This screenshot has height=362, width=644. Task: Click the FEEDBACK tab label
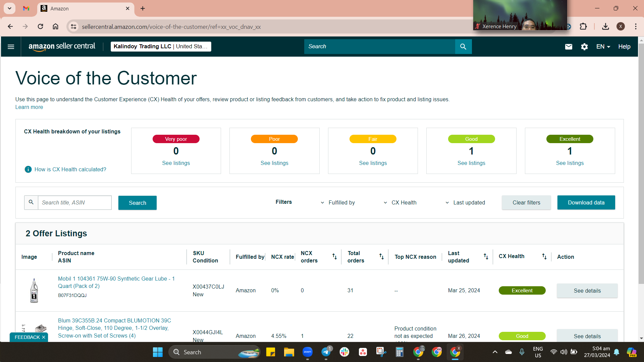pyautogui.click(x=27, y=337)
